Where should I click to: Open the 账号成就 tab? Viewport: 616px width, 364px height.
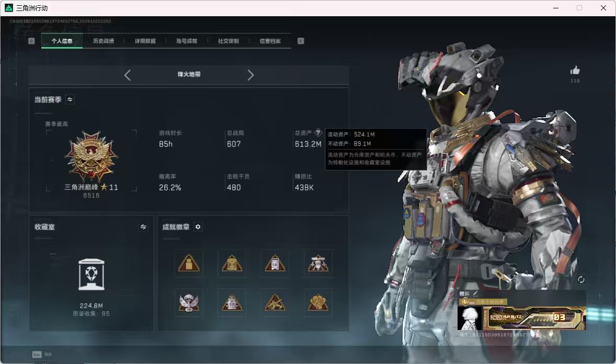187,41
